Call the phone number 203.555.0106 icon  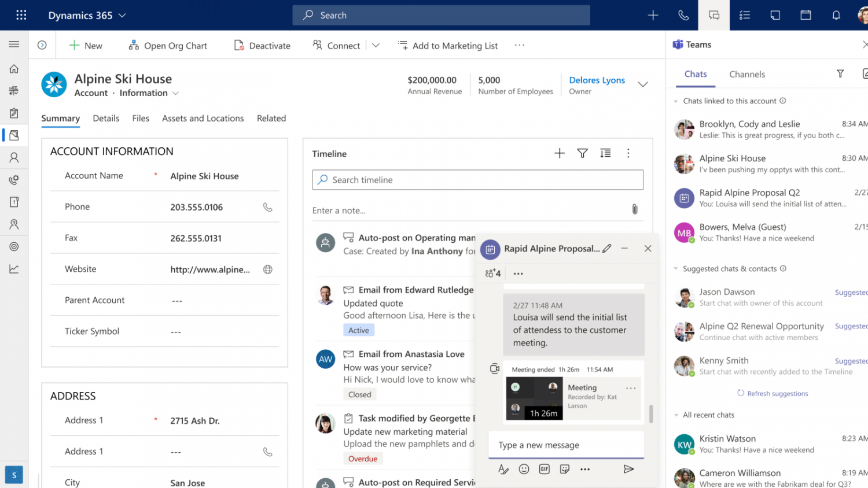(267, 207)
